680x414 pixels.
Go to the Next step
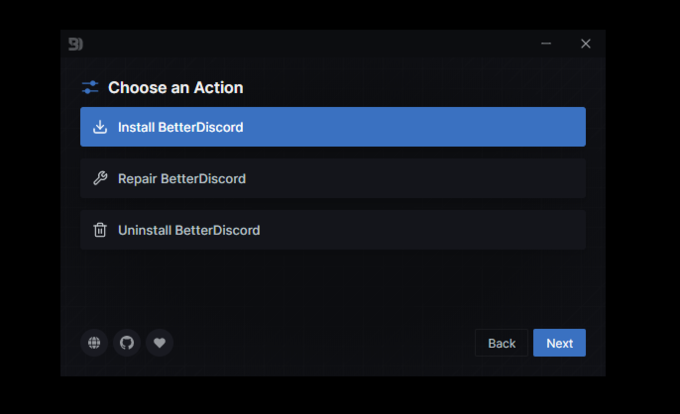click(559, 343)
